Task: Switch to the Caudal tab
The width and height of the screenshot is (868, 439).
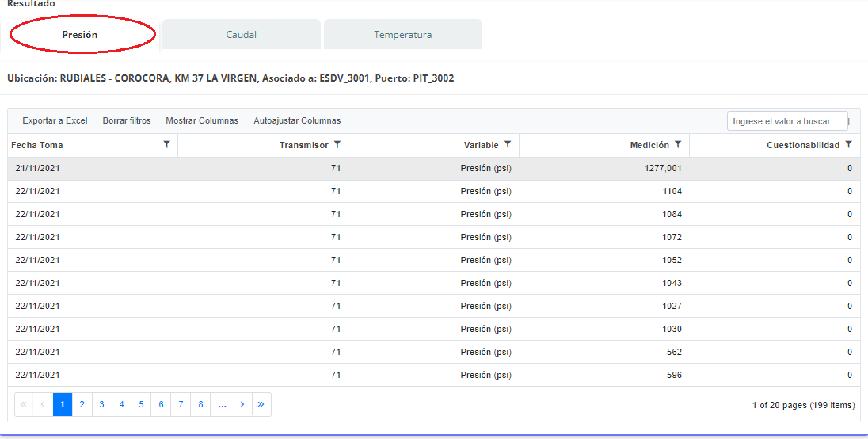Action: [x=242, y=35]
